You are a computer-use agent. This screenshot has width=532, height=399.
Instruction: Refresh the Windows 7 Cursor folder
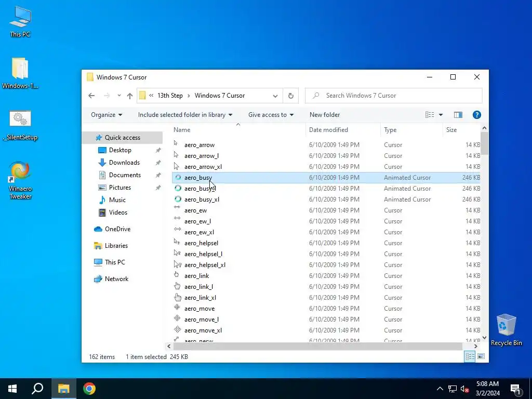[291, 96]
